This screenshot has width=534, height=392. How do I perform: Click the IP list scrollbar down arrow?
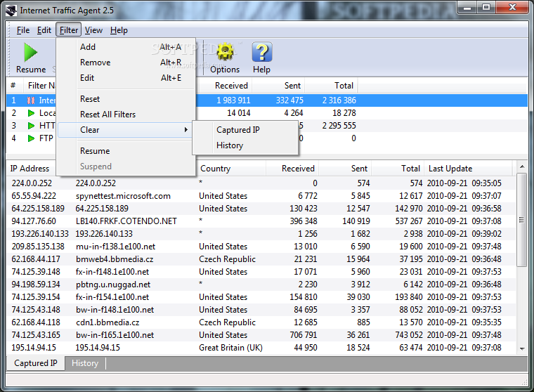522,348
